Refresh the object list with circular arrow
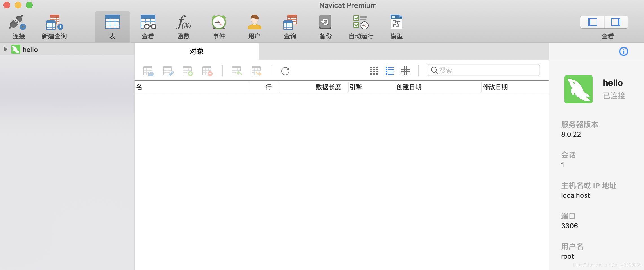Image resolution: width=644 pixels, height=270 pixels. tap(285, 71)
